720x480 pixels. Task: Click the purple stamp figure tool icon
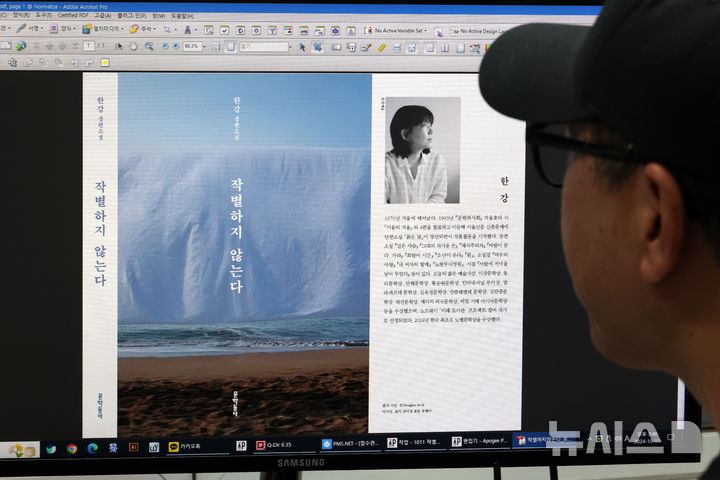pyautogui.click(x=188, y=30)
